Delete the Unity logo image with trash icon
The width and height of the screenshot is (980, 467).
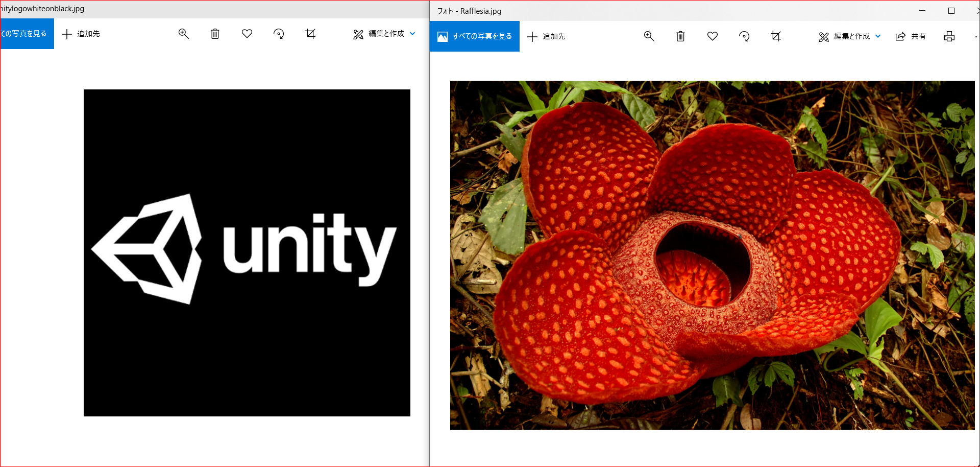(215, 34)
